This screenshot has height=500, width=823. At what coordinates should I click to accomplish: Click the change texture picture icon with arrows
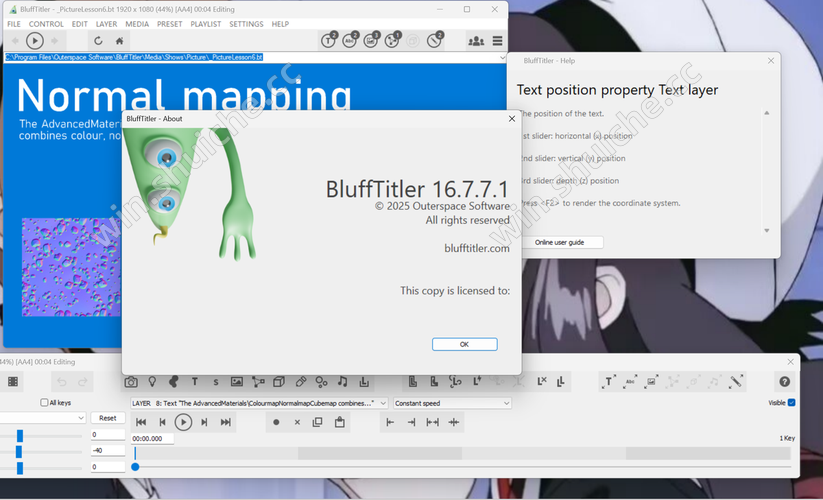[651, 382]
